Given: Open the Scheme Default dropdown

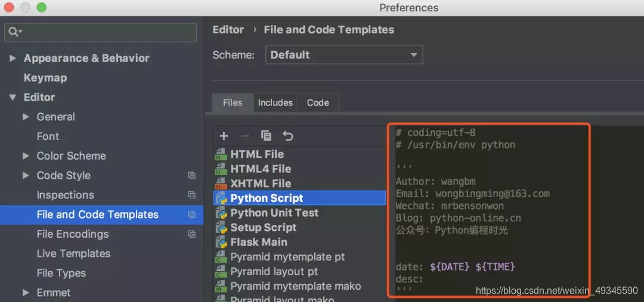Looking at the screenshot, I should point(344,55).
